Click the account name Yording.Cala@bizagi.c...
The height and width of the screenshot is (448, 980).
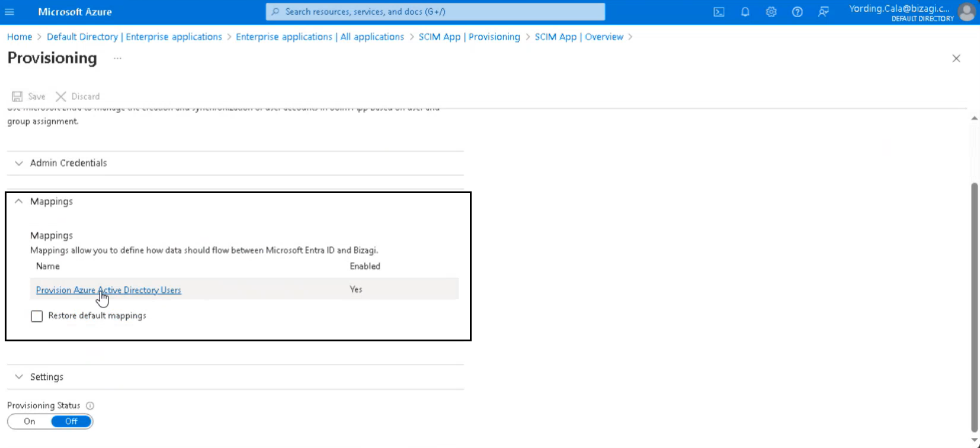[899, 8]
